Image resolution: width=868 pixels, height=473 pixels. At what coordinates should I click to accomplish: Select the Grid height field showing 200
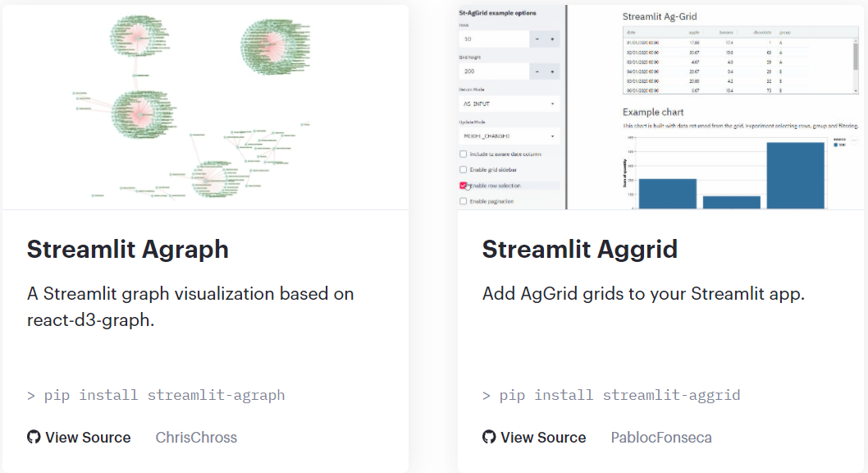492,71
